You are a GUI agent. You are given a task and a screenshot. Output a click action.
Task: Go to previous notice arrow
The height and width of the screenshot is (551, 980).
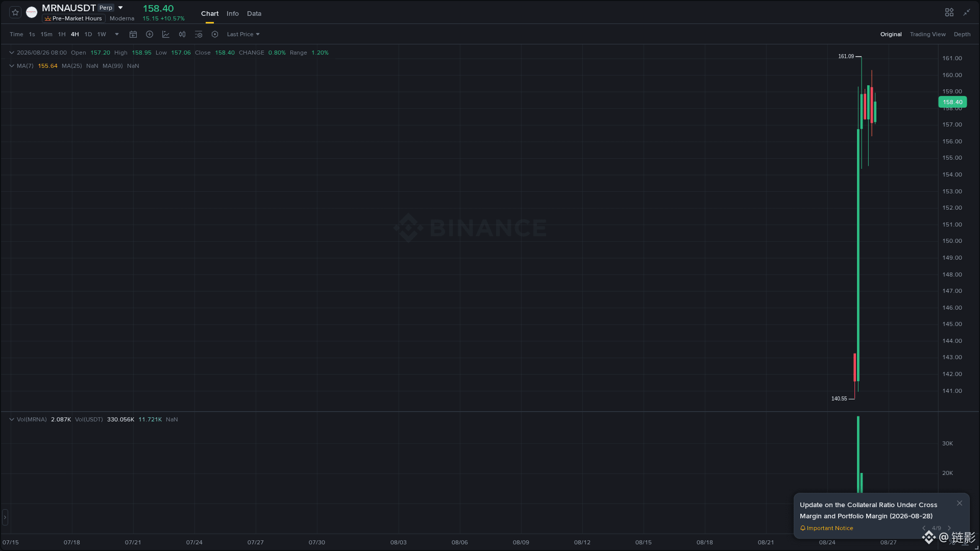tap(924, 528)
